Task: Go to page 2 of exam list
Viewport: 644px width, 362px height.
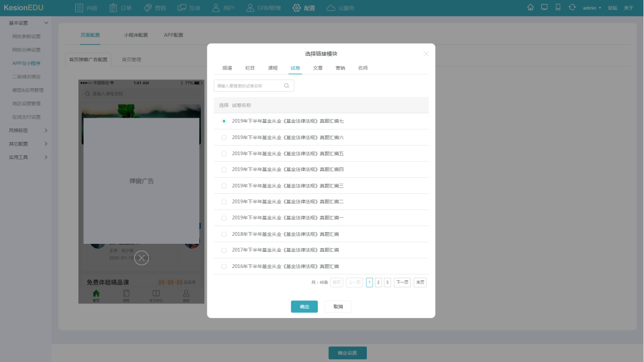Action: tap(378, 283)
